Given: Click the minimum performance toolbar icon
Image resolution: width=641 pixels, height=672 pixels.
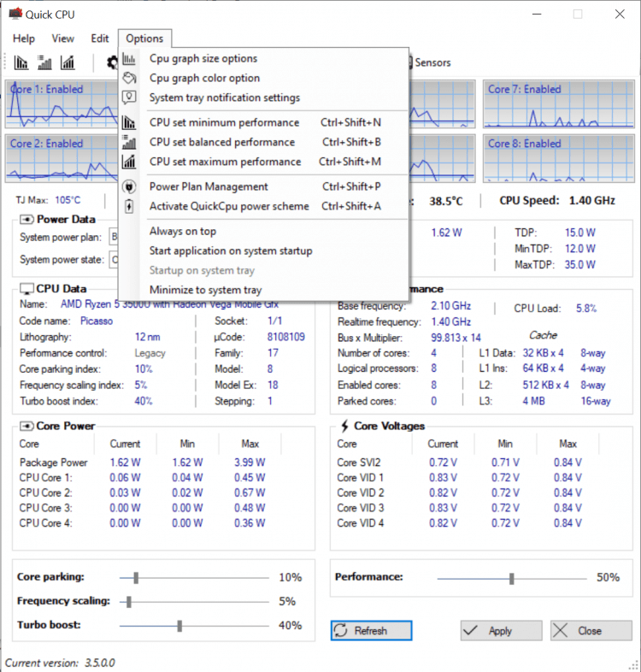Looking at the screenshot, I should click(21, 62).
